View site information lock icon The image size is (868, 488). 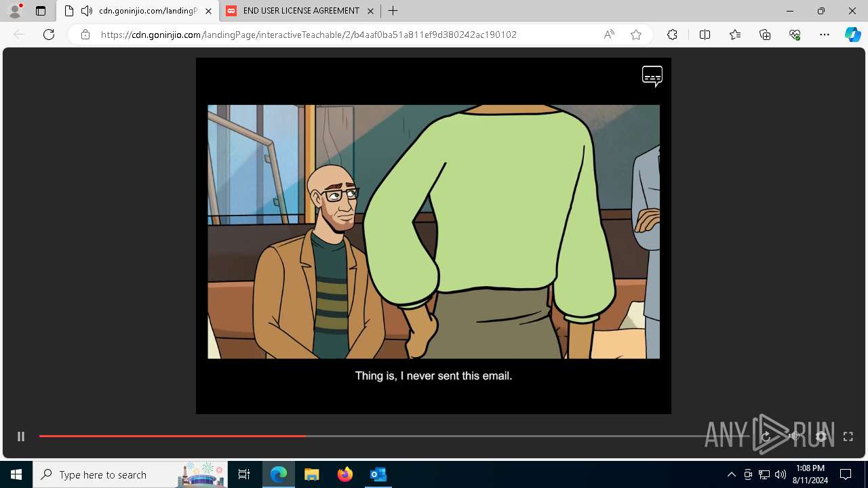coord(85,35)
